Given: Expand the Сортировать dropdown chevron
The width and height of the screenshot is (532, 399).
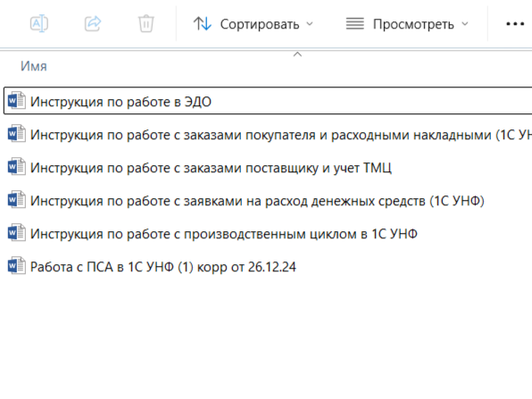Looking at the screenshot, I should (310, 24).
